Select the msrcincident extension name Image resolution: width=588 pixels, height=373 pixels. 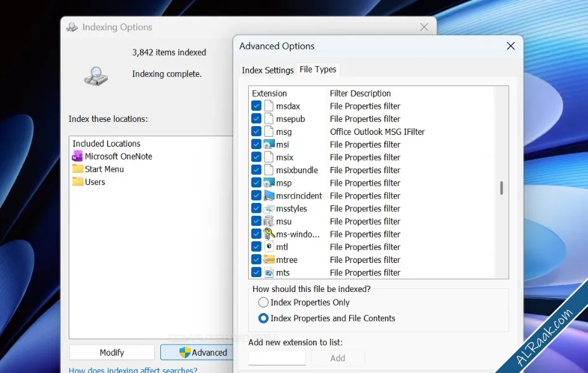pos(299,195)
